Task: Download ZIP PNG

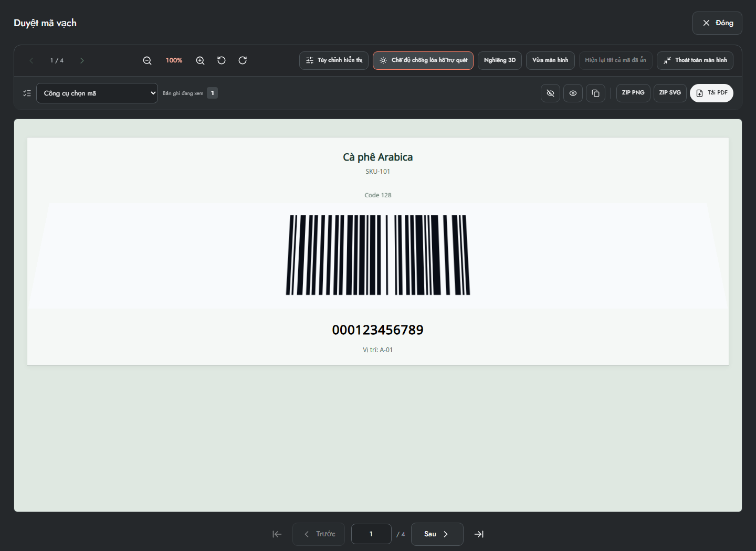Action: 633,93
